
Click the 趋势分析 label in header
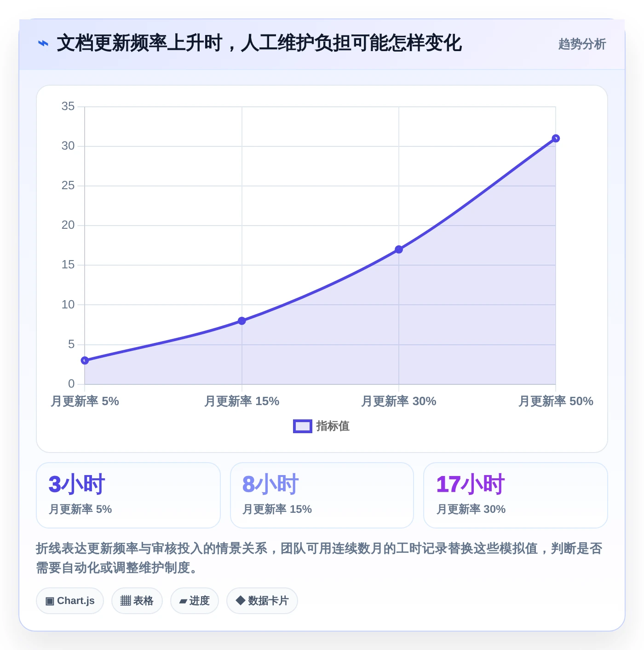[x=582, y=44]
